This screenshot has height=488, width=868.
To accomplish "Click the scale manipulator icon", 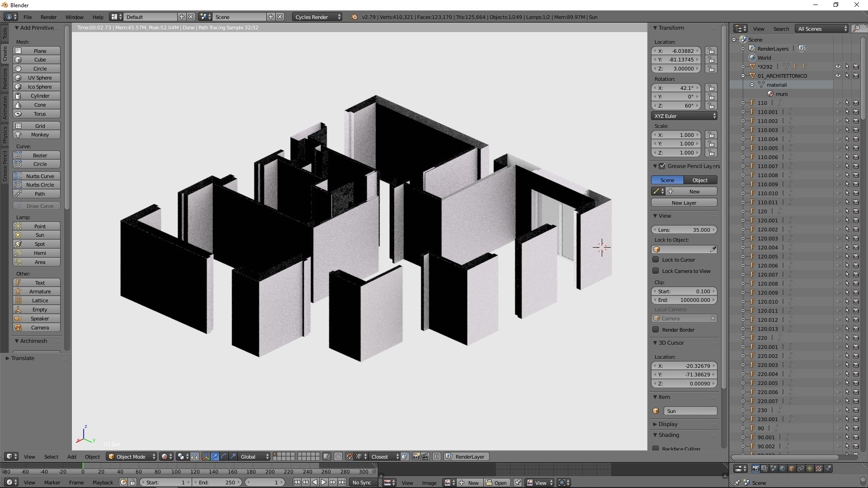I will click(233, 457).
